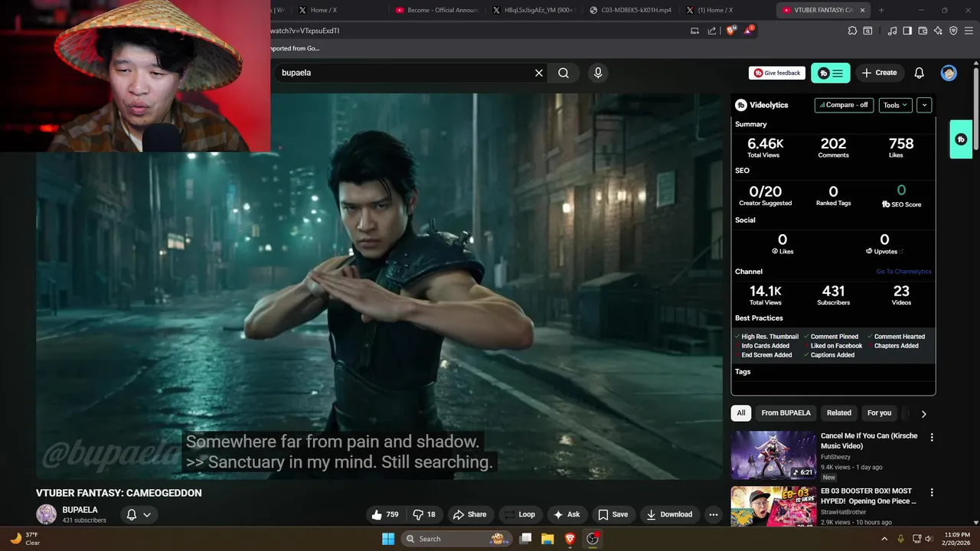Click the FuhSheezy channel name
Image resolution: width=980 pixels, height=551 pixels.
click(x=835, y=457)
